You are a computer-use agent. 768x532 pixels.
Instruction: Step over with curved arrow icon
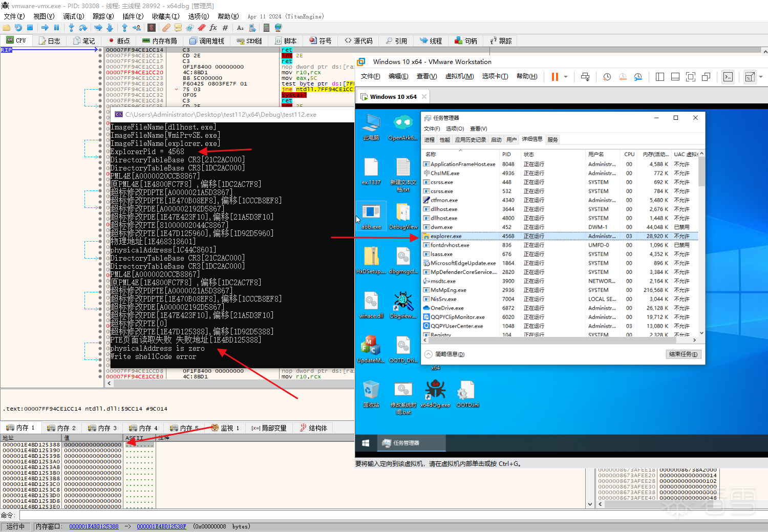pyautogui.click(x=83, y=28)
